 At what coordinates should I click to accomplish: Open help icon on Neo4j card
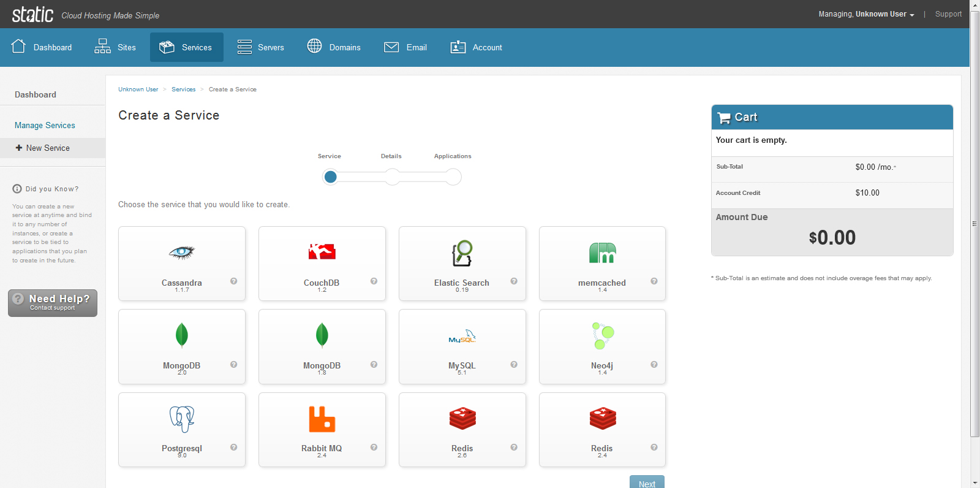tap(654, 364)
